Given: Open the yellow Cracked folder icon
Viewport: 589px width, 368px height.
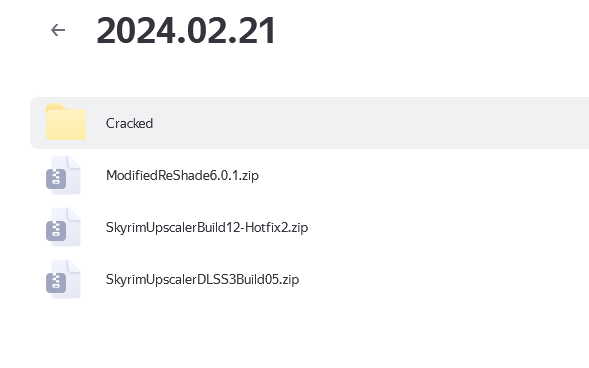Looking at the screenshot, I should pos(66,122).
